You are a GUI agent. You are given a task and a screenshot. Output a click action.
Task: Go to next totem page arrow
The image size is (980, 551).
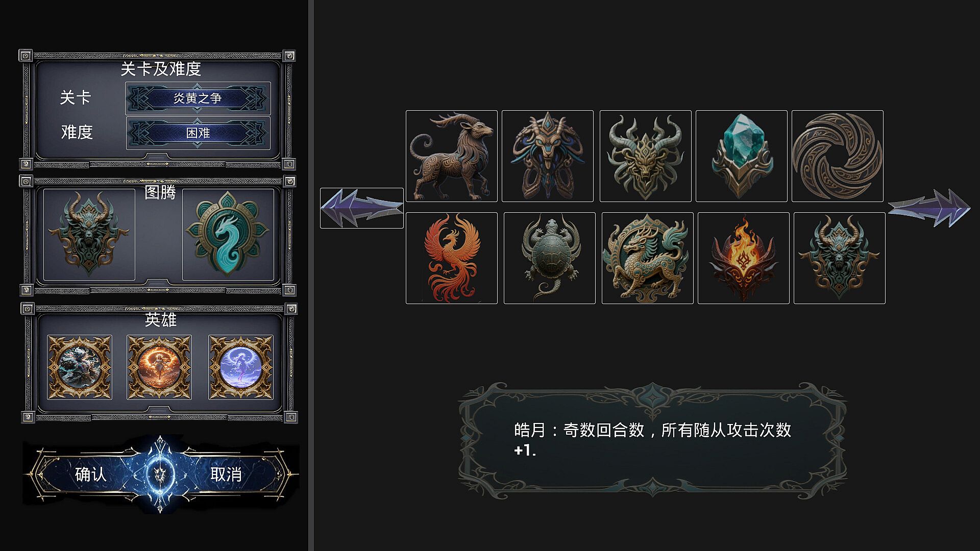(929, 208)
